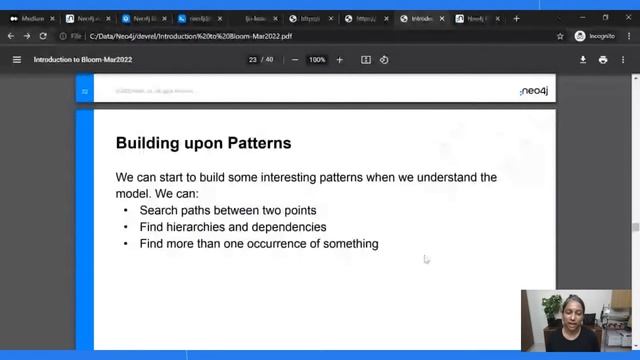Click the 'Building upon Patterns' heading
This screenshot has width=640, height=360.
click(x=204, y=143)
